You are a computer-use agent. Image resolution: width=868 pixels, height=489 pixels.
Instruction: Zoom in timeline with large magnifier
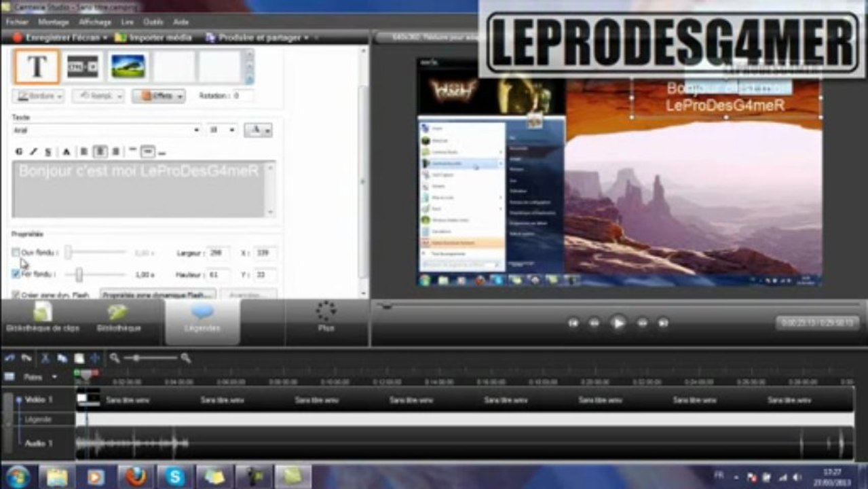click(x=185, y=358)
